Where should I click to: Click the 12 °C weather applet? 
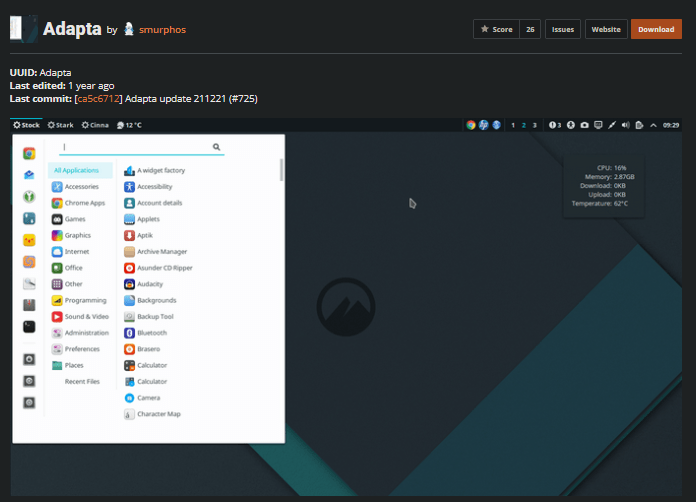[129, 125]
